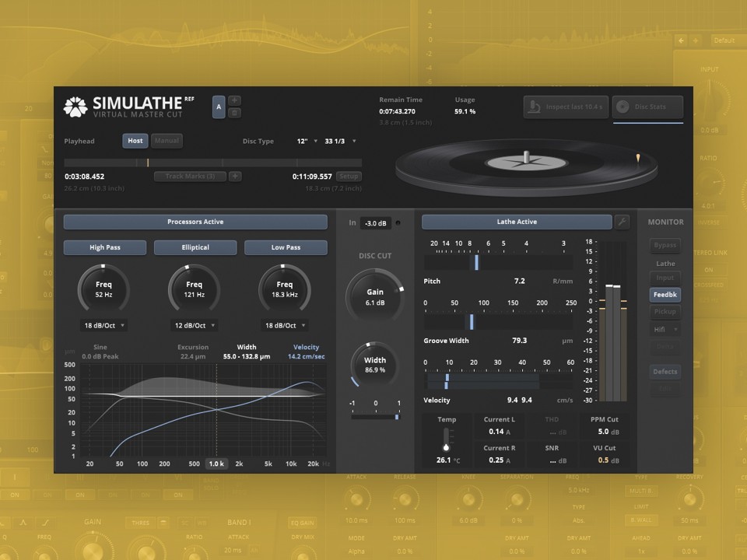Open the Track Marks (3) list

(x=190, y=177)
